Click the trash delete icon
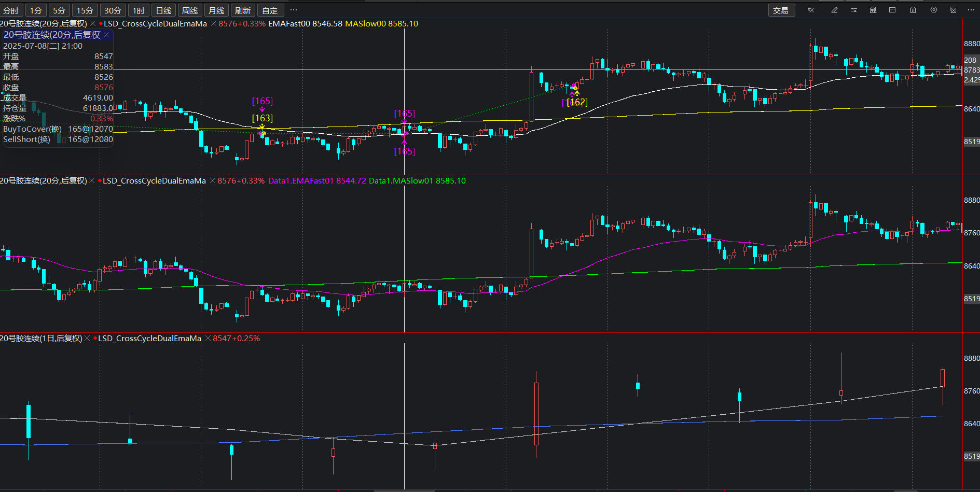 click(x=913, y=10)
